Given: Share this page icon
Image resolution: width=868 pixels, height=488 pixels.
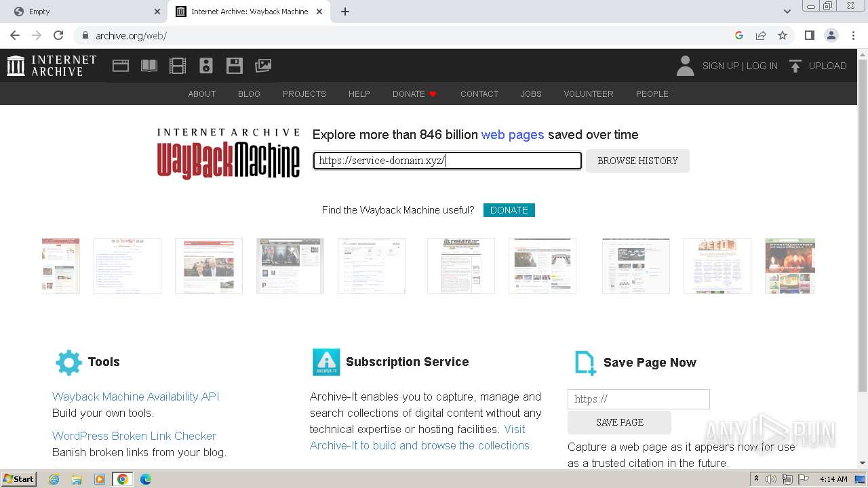Looking at the screenshot, I should pyautogui.click(x=761, y=35).
